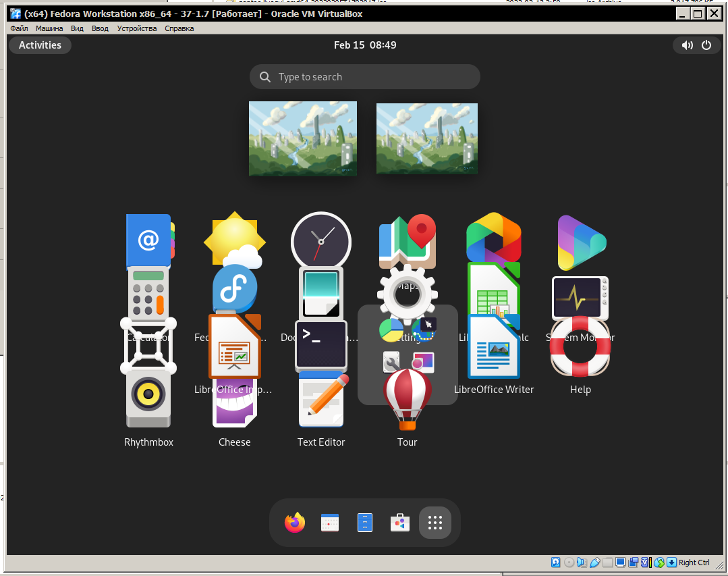Open the Машина menu
Viewport: 728px width, 576px height.
(49, 28)
